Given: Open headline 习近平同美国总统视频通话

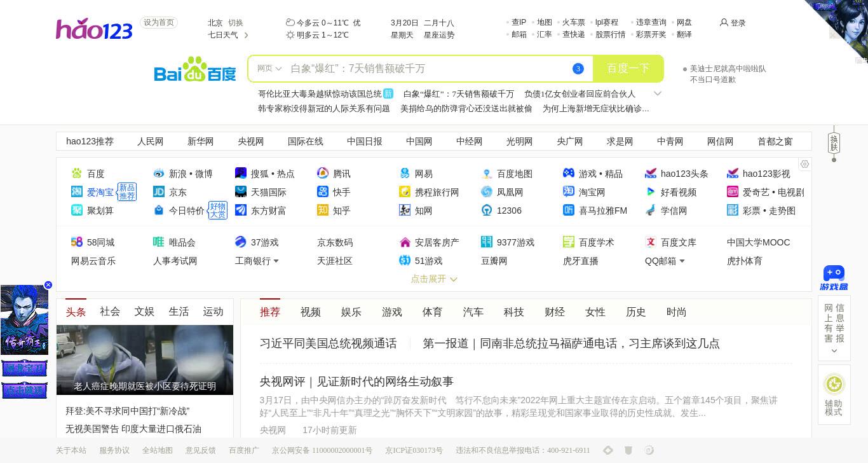Looking at the screenshot, I should [329, 343].
